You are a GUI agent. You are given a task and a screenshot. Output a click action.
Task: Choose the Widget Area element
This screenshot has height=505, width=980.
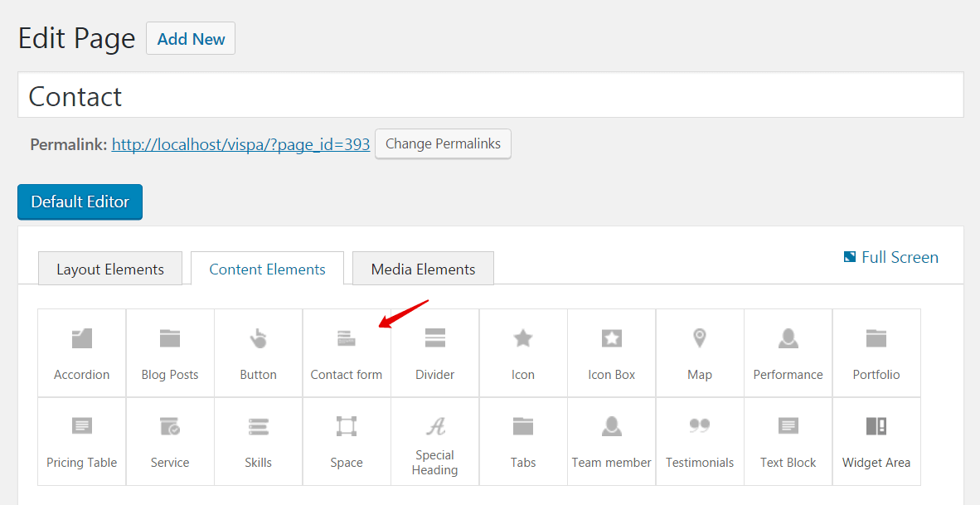coord(876,440)
